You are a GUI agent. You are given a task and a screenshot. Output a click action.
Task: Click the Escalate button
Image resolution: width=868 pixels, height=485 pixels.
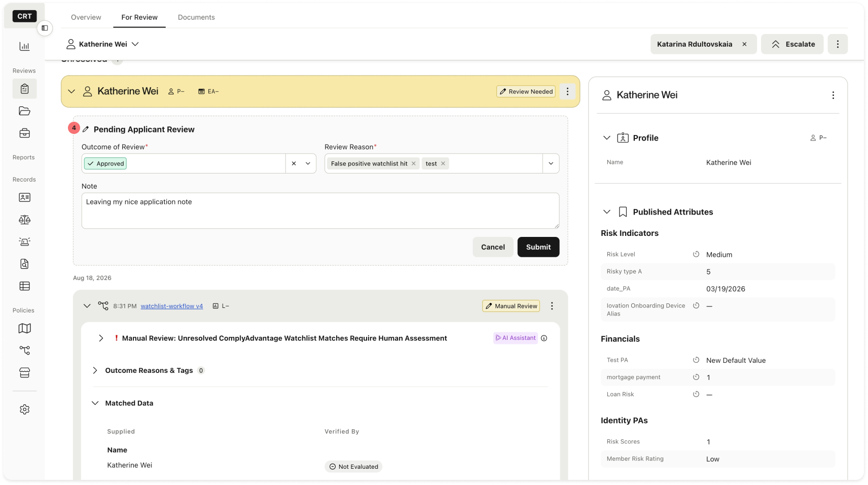point(792,44)
